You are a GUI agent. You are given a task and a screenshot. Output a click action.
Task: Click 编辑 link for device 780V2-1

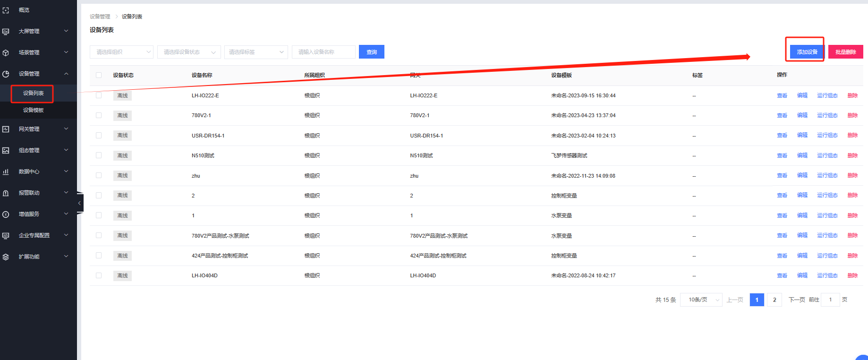tap(802, 115)
